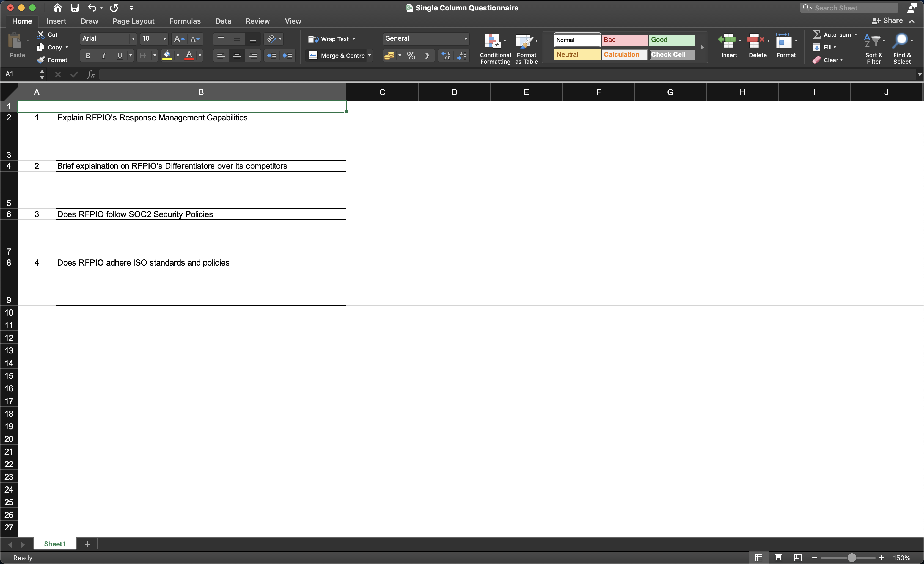Apply the Bad cell style
This screenshot has width=924, height=564.
point(624,40)
